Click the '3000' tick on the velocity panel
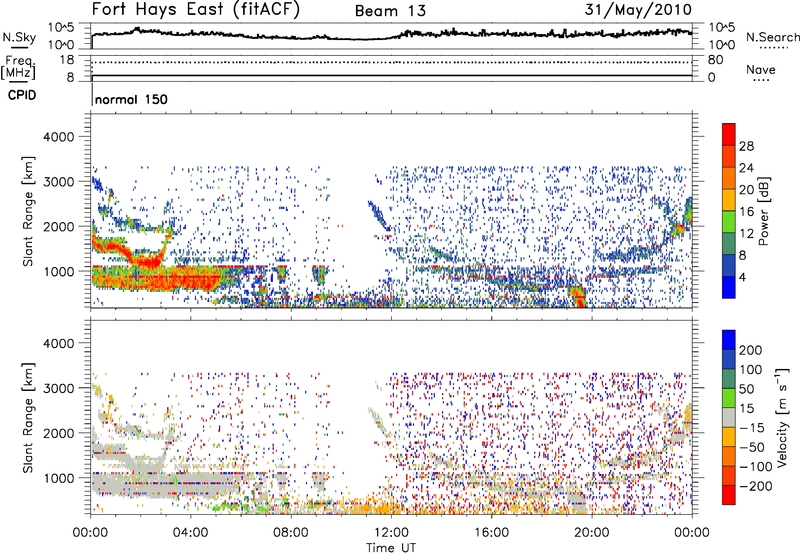The width and height of the screenshot is (800, 554). click(x=59, y=388)
